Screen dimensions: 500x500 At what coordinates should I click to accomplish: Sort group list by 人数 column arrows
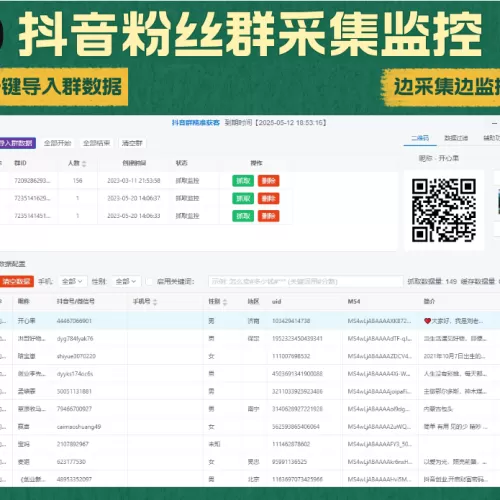pyautogui.click(x=84, y=163)
